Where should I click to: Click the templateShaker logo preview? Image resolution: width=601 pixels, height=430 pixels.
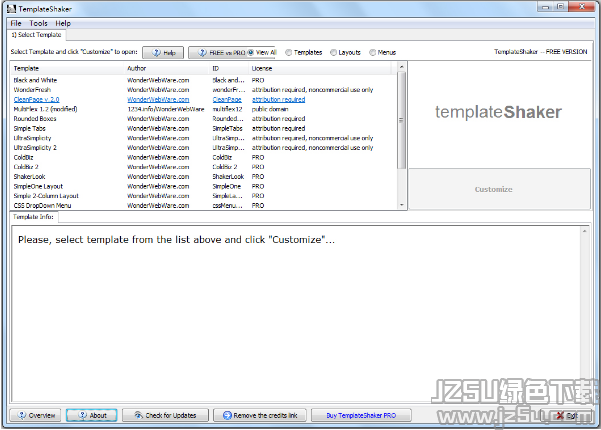[498, 112]
